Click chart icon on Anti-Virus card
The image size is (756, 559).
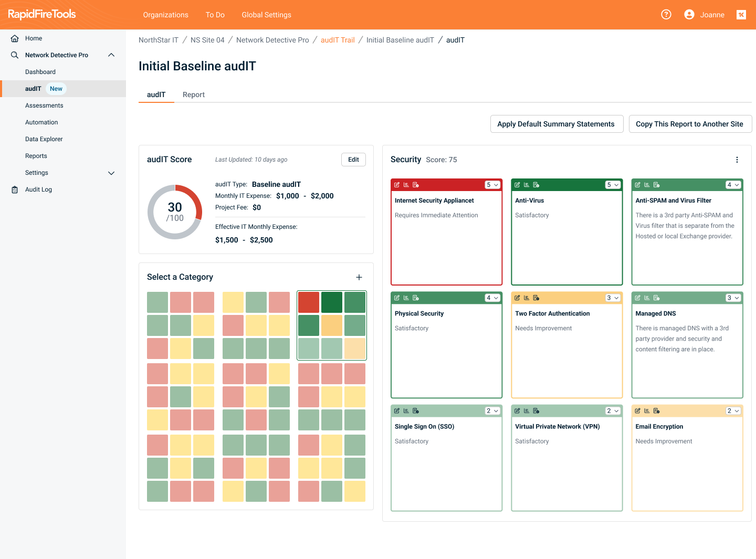coord(527,185)
